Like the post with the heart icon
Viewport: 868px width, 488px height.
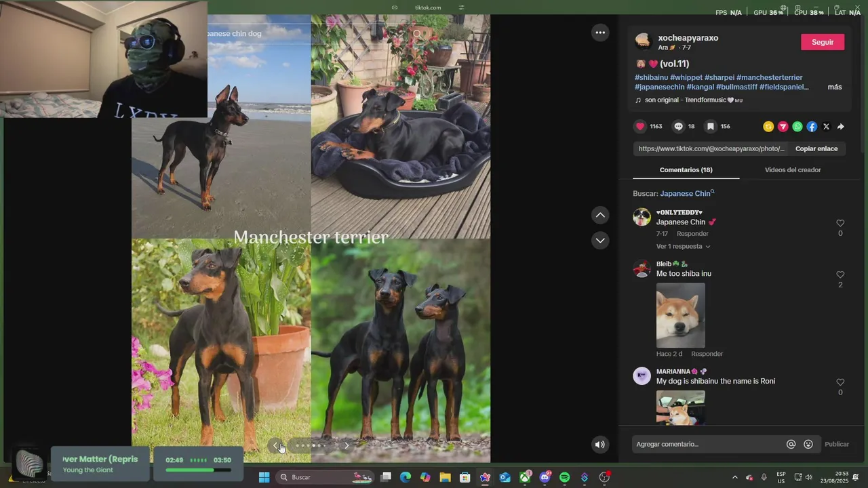640,127
